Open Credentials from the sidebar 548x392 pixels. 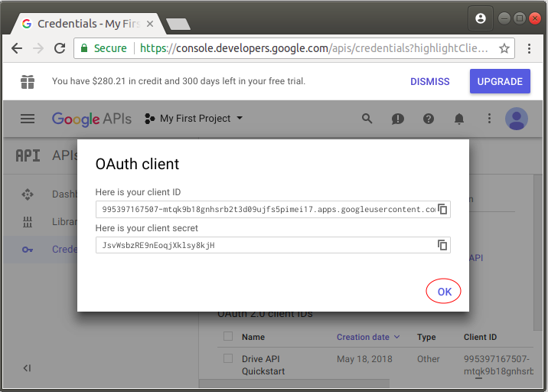pos(64,250)
